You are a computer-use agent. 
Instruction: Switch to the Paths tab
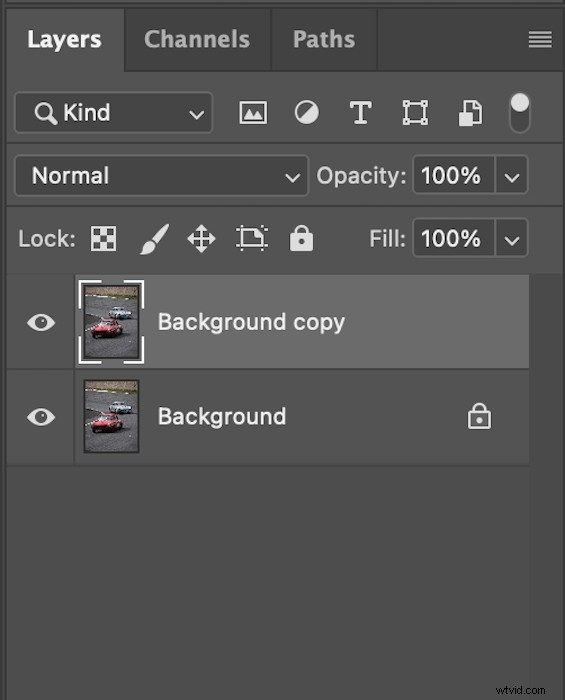click(x=324, y=39)
